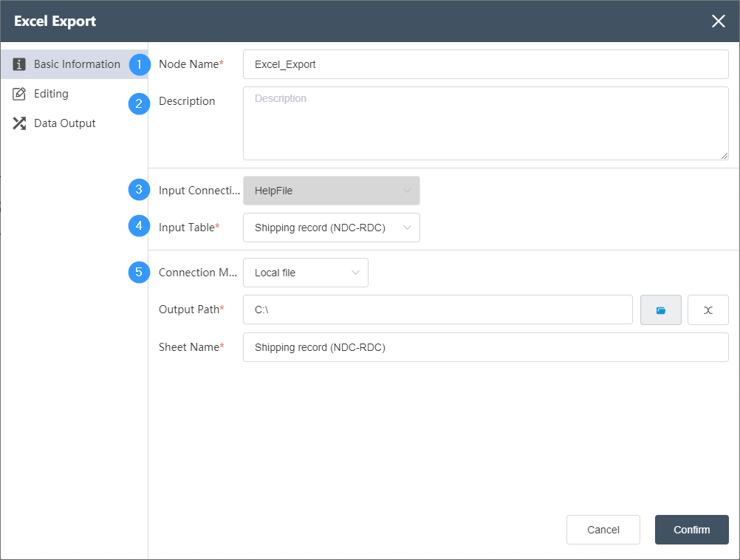
Task: Click the Input Table dropdown chevron arrow
Action: (x=407, y=228)
